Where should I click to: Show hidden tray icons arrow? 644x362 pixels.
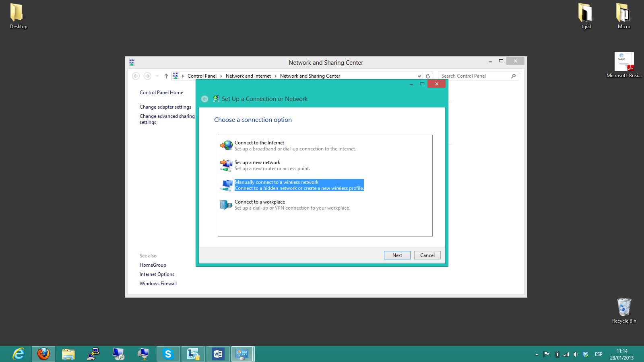pyautogui.click(x=537, y=354)
